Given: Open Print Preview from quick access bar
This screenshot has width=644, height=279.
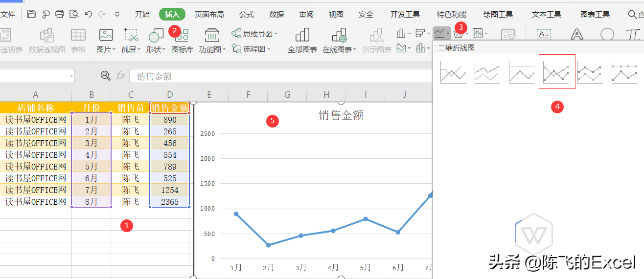Looking at the screenshot, I should click(74, 14).
